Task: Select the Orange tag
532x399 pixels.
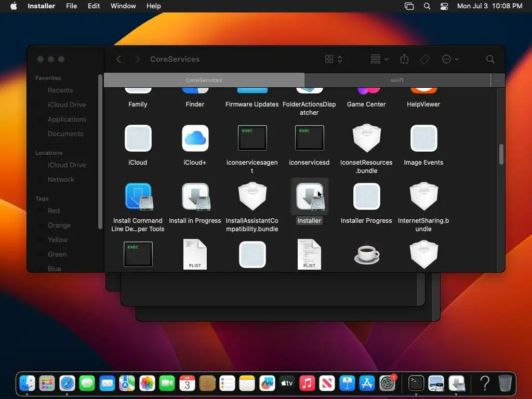Action: coord(59,225)
